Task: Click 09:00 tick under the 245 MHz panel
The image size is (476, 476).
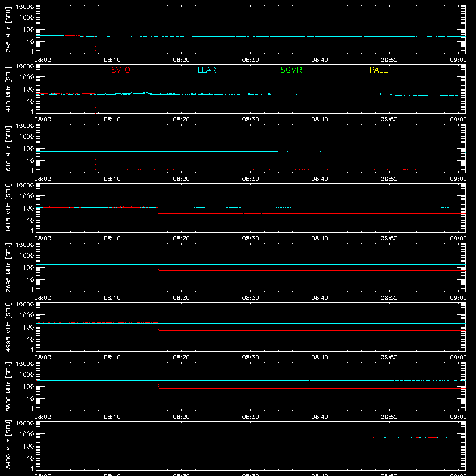Action: (458, 60)
